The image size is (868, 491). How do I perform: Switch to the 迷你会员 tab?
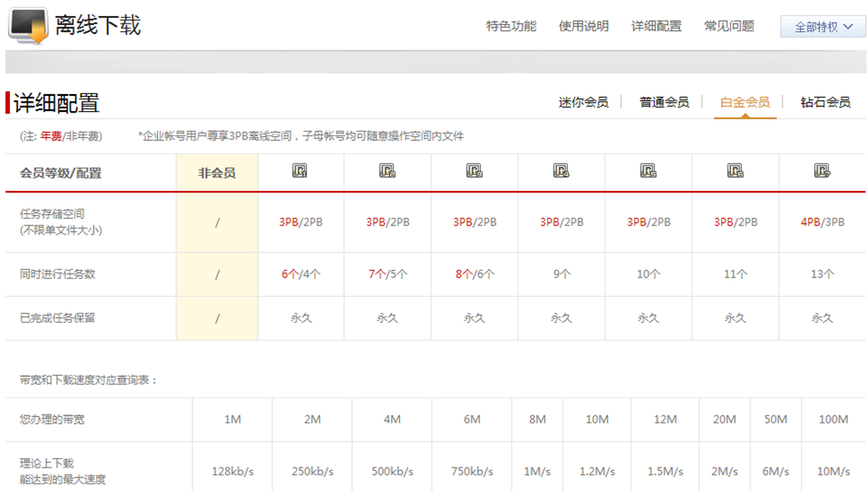click(x=583, y=103)
